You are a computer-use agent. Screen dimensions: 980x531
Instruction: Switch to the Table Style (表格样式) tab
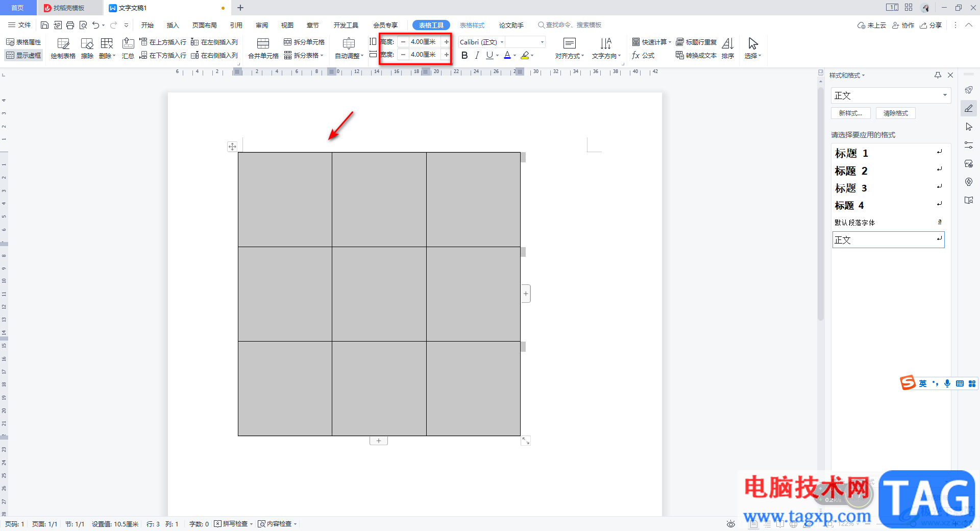coord(472,25)
